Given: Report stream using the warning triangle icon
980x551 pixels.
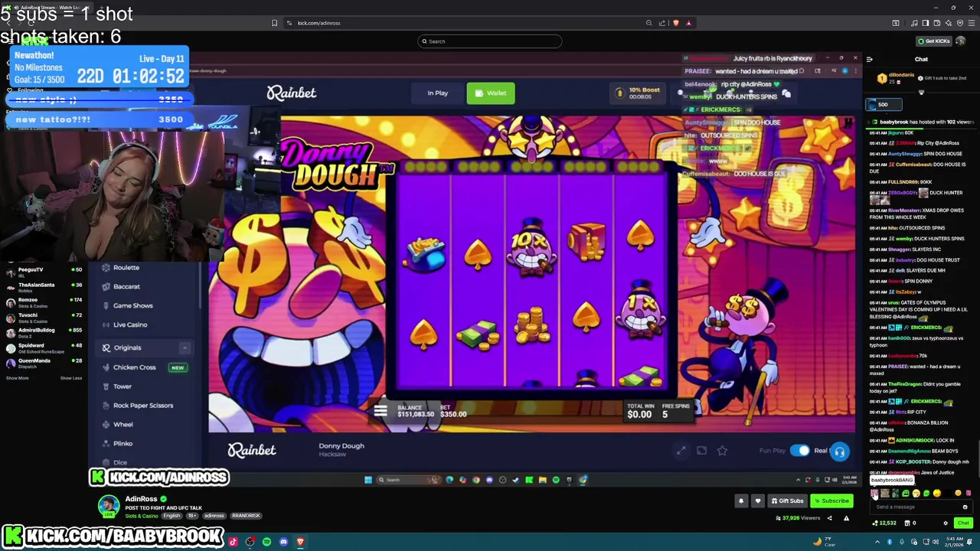Looking at the screenshot, I should [846, 518].
